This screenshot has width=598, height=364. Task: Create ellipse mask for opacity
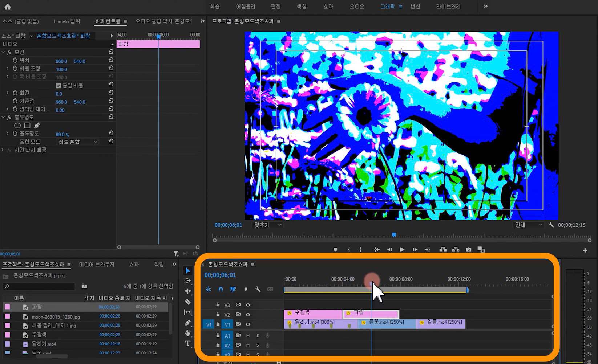click(17, 126)
